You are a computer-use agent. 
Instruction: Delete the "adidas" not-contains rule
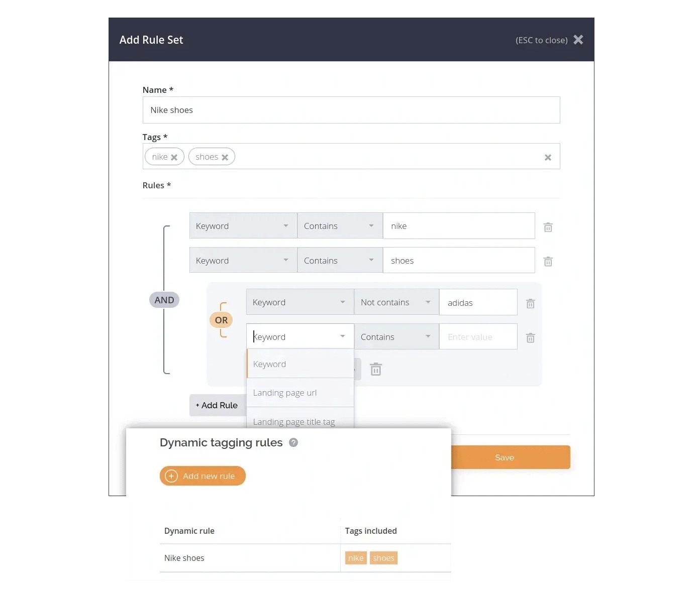point(530,303)
